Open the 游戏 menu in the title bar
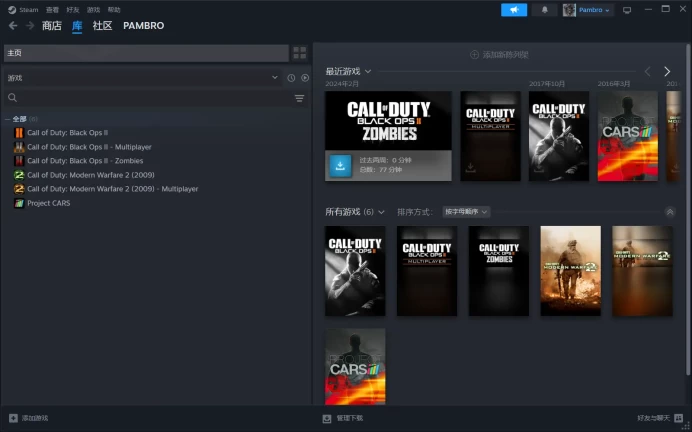This screenshot has height=432, width=692. [93, 10]
